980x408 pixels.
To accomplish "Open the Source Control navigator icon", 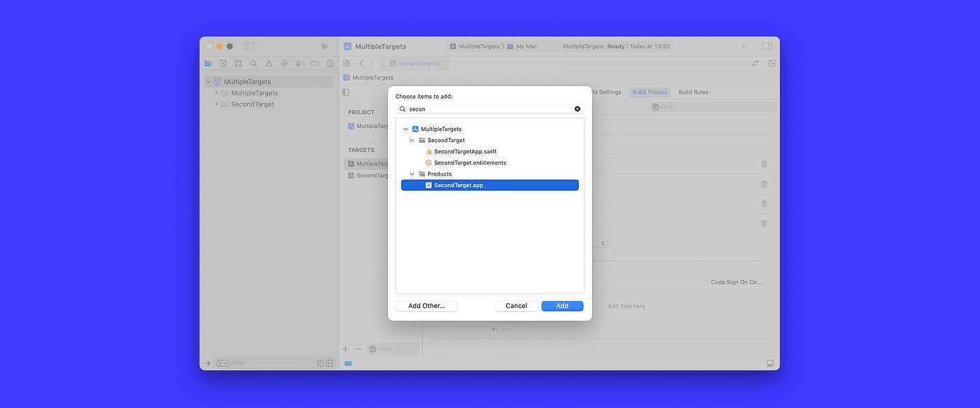I will click(223, 63).
